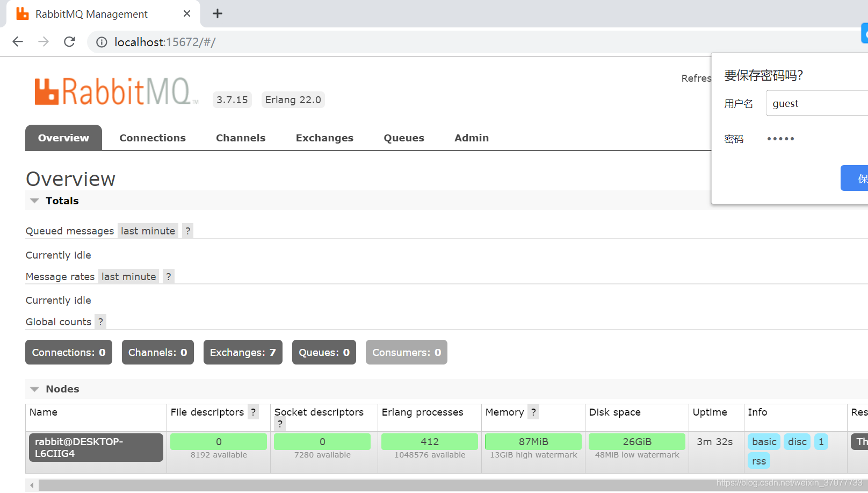Click the disc info tag
Image resolution: width=868 pixels, height=493 pixels.
[797, 442]
